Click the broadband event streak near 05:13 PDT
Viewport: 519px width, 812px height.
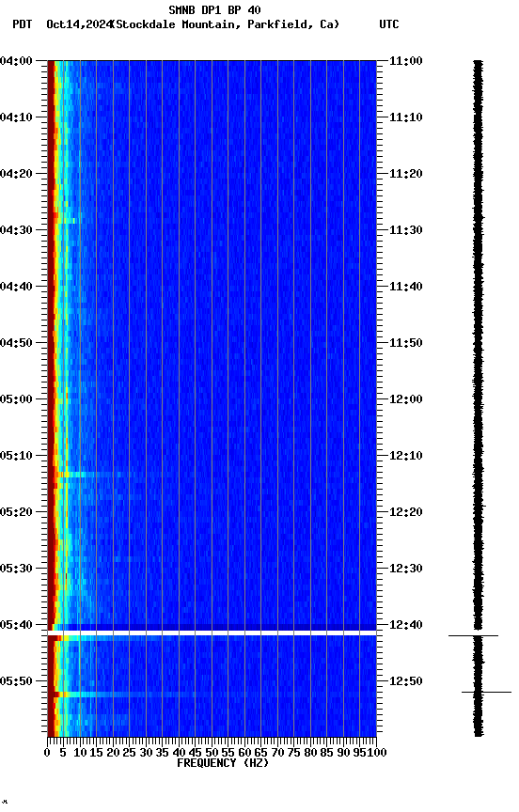(93, 475)
